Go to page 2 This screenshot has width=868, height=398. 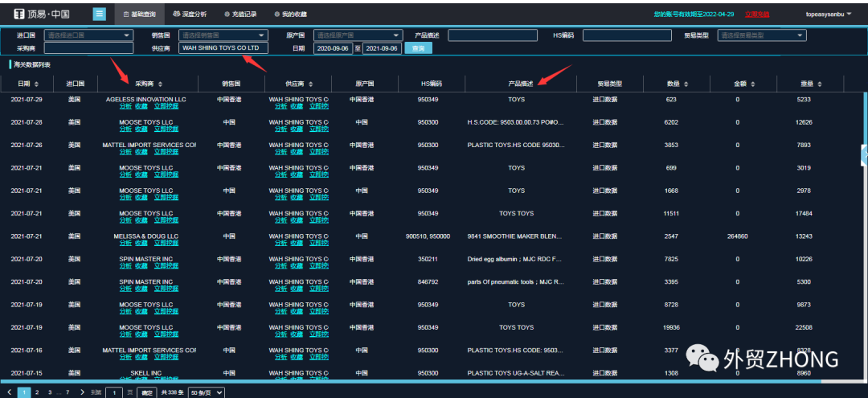[x=37, y=392]
